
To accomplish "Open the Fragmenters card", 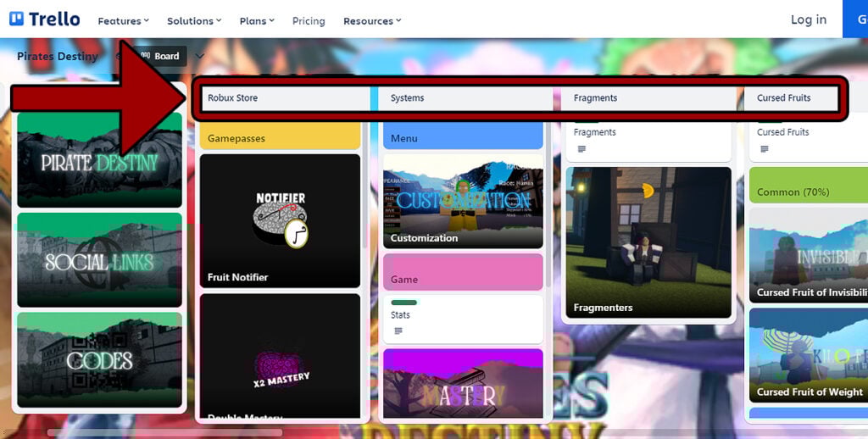I will coord(648,242).
